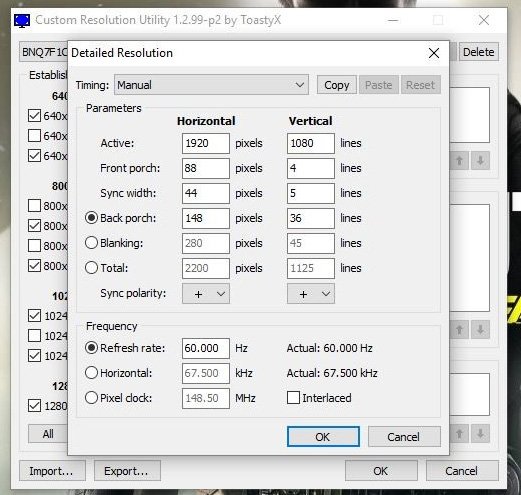Confirm the Detailed Resolution with OK
521x495 pixels.
[x=323, y=437]
